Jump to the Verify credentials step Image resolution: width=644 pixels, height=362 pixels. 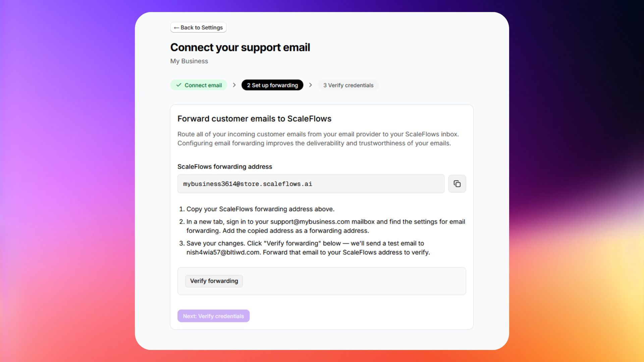(x=348, y=85)
